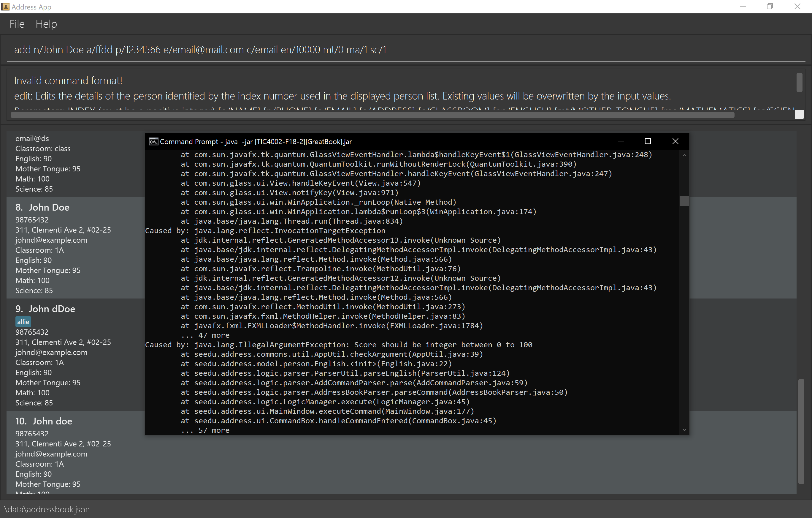This screenshot has height=518, width=812.
Task: Click the Command Prompt scrollbar thumb
Action: [x=684, y=201]
